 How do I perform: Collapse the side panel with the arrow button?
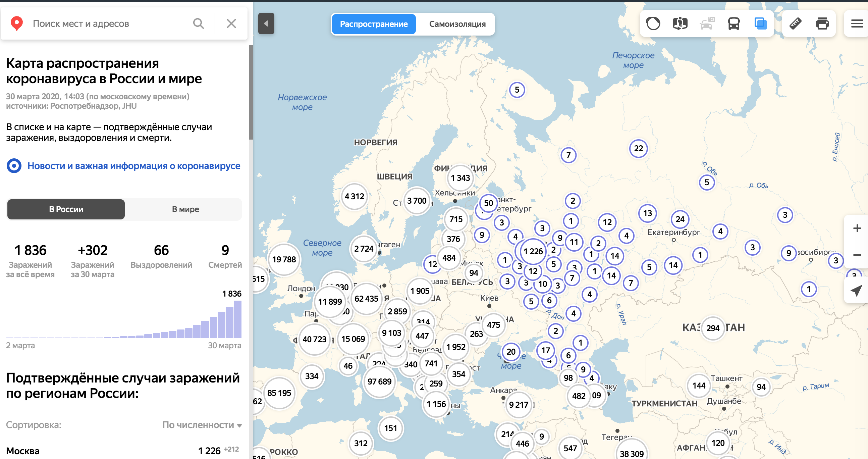(266, 23)
